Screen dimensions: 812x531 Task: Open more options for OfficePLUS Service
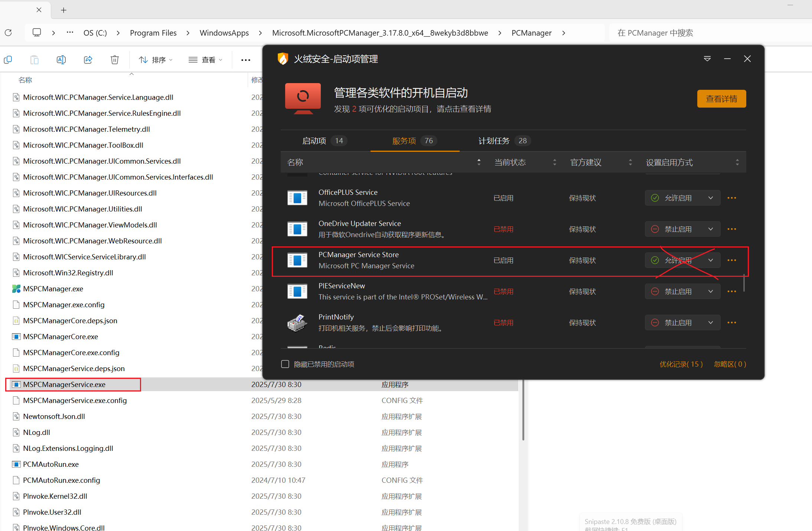(732, 198)
